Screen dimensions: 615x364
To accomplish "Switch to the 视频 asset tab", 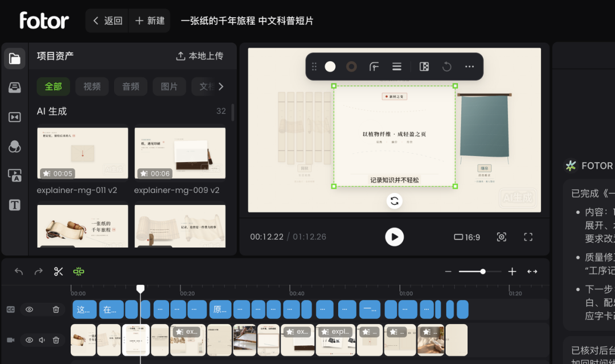I will pos(92,86).
